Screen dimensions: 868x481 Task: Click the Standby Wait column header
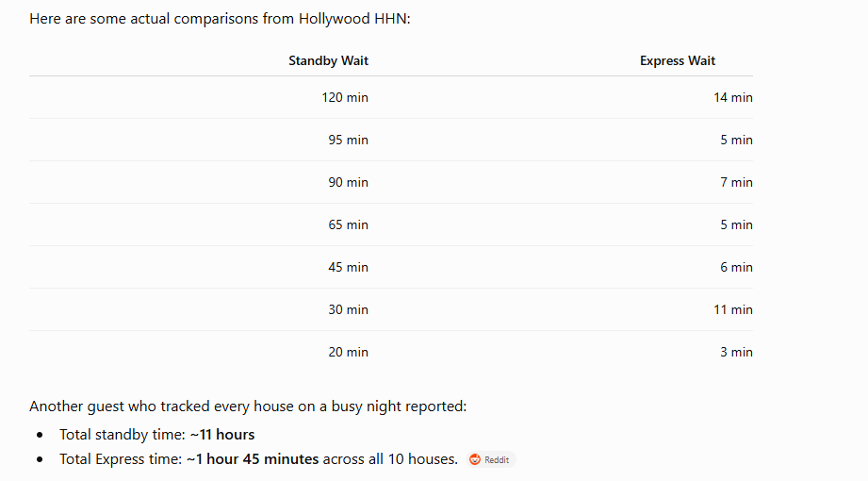coord(328,61)
